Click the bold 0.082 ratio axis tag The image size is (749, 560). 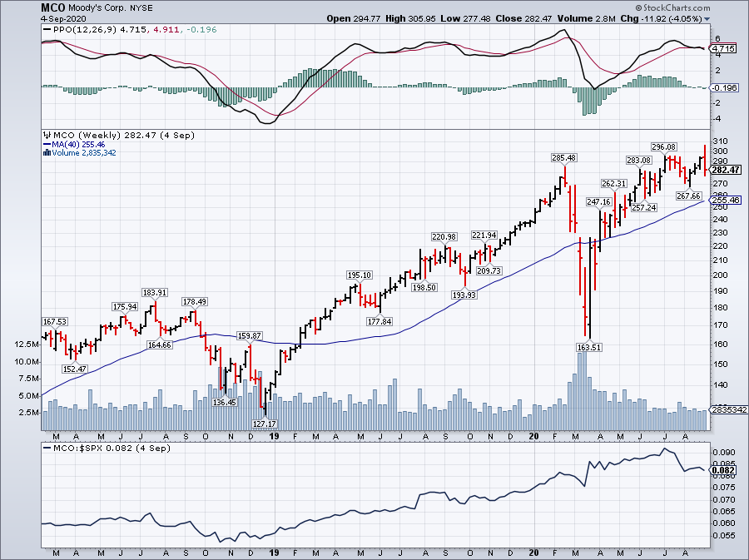pos(724,470)
